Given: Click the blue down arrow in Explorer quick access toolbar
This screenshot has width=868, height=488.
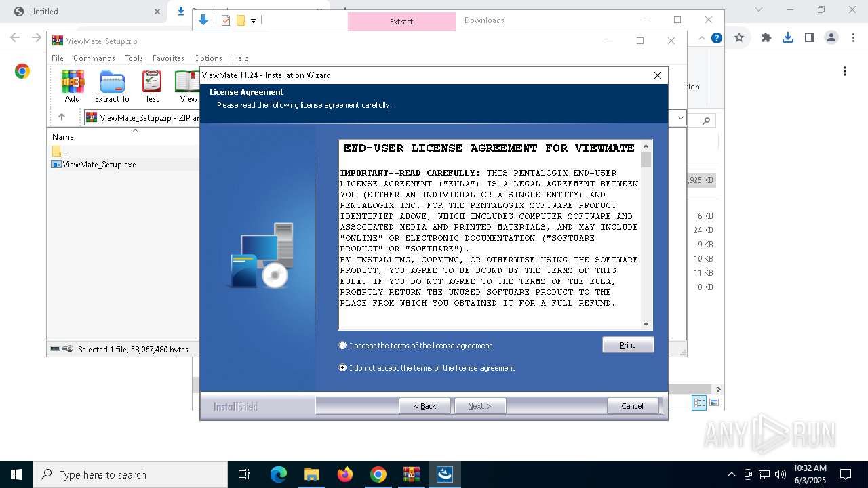Looking at the screenshot, I should [x=203, y=20].
